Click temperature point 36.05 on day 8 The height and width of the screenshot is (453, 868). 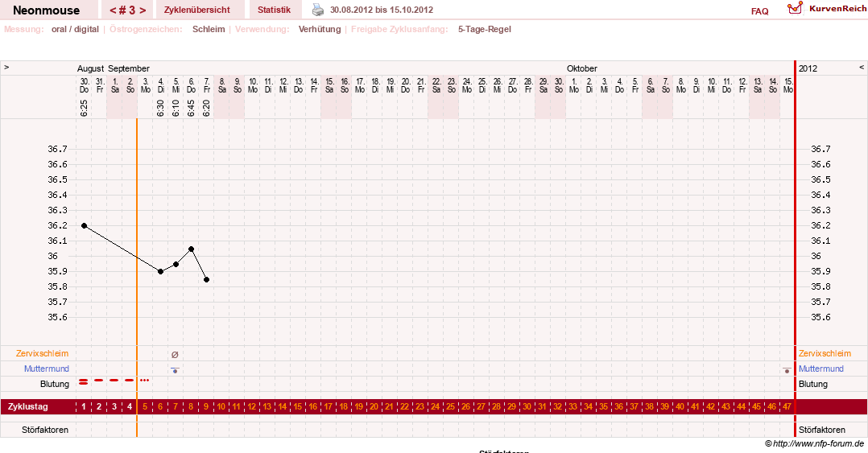point(191,249)
